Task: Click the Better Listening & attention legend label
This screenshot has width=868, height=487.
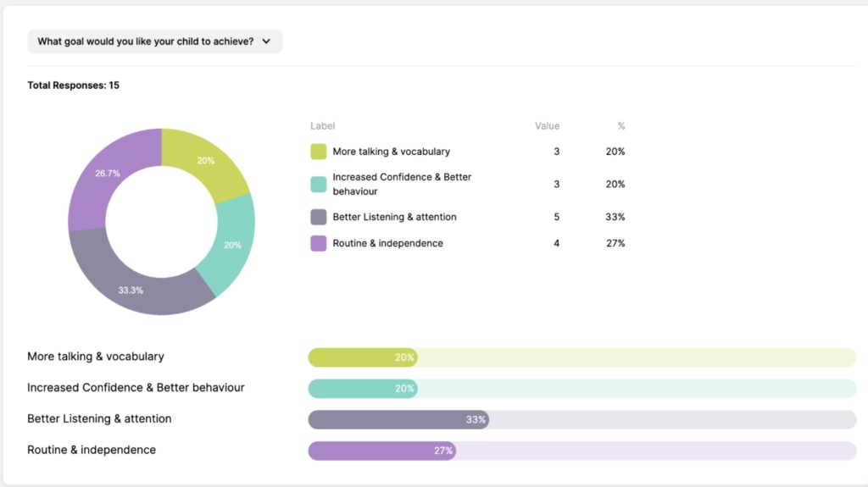Action: click(394, 217)
